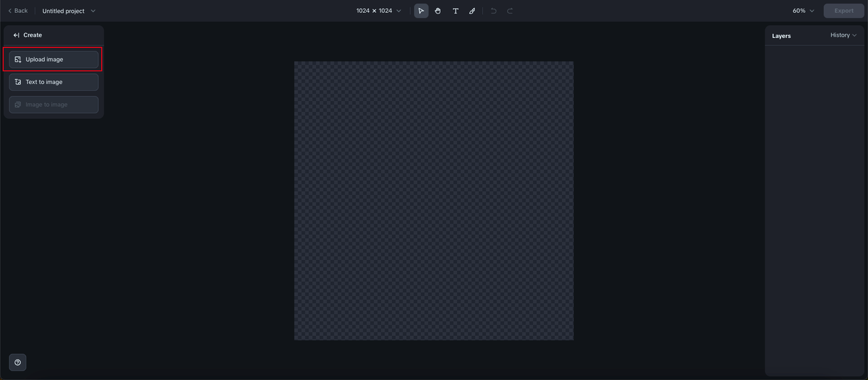Select the arrow Select tool
Image resolution: width=868 pixels, height=380 pixels.
click(x=421, y=11)
